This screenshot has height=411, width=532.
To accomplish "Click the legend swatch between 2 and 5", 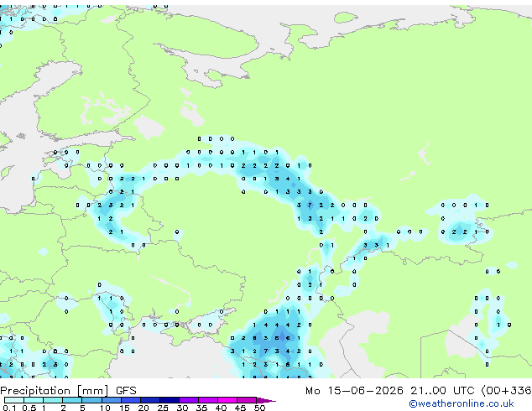I will [x=72, y=400].
